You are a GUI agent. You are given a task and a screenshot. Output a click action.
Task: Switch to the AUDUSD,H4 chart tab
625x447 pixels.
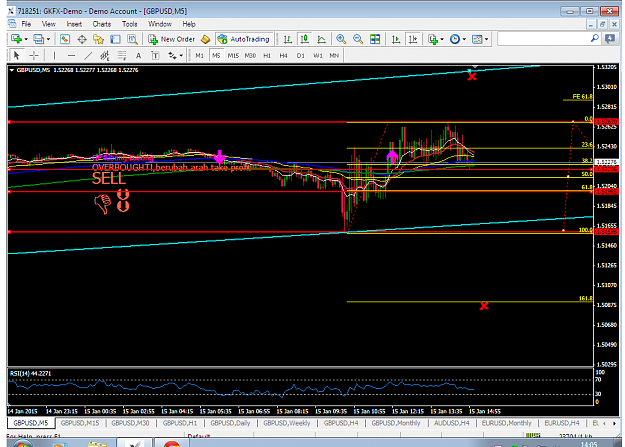click(452, 423)
